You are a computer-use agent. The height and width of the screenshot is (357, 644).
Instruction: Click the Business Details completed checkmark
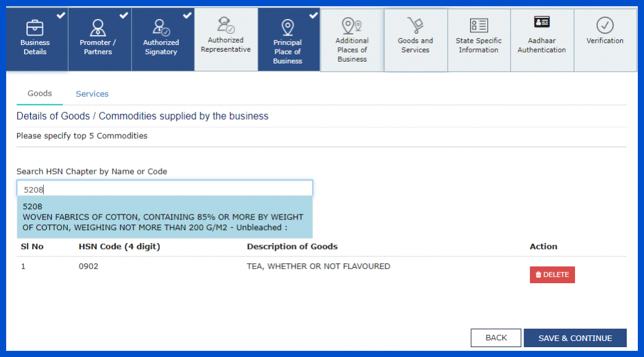61,15
